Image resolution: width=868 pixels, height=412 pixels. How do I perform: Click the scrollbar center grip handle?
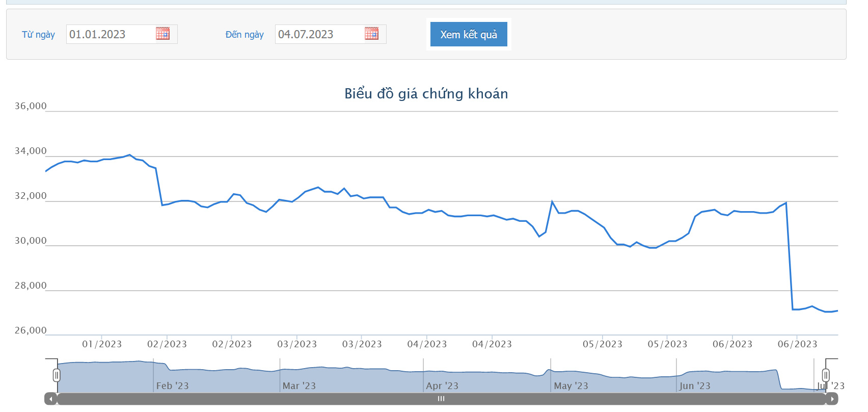441,399
